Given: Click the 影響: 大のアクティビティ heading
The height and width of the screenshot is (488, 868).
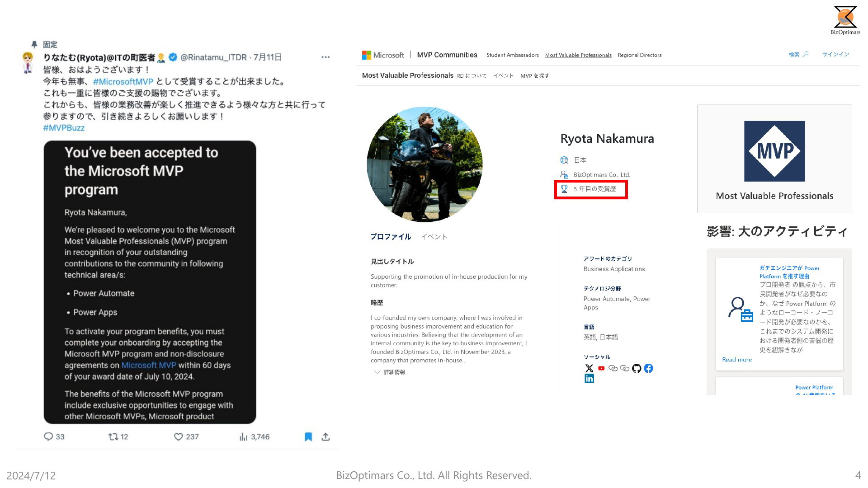Looking at the screenshot, I should click(777, 231).
